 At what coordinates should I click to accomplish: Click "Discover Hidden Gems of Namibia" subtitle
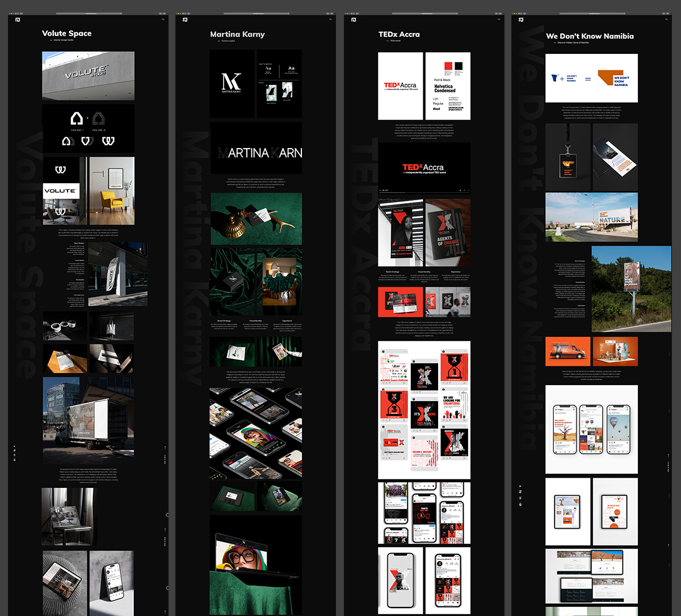coord(573,43)
